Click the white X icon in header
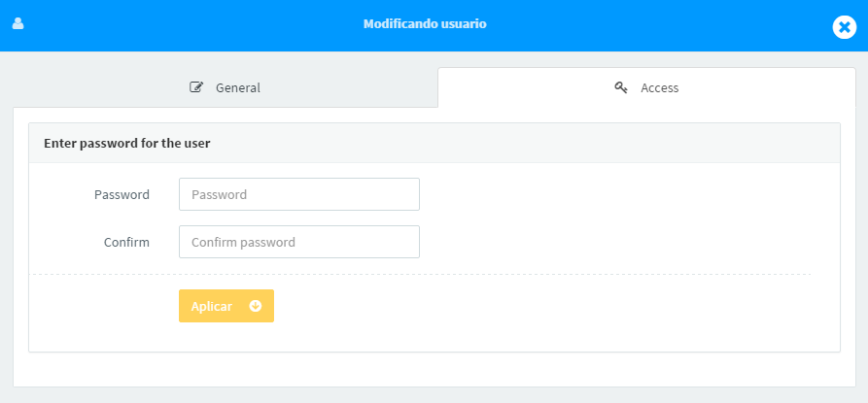868x403 pixels. [845, 27]
